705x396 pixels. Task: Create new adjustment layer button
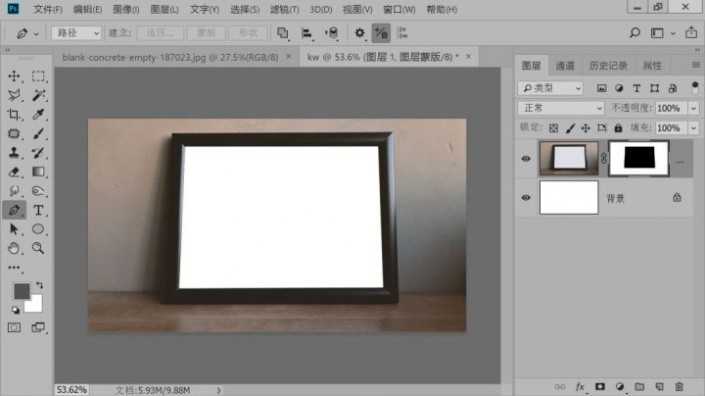[x=620, y=387]
